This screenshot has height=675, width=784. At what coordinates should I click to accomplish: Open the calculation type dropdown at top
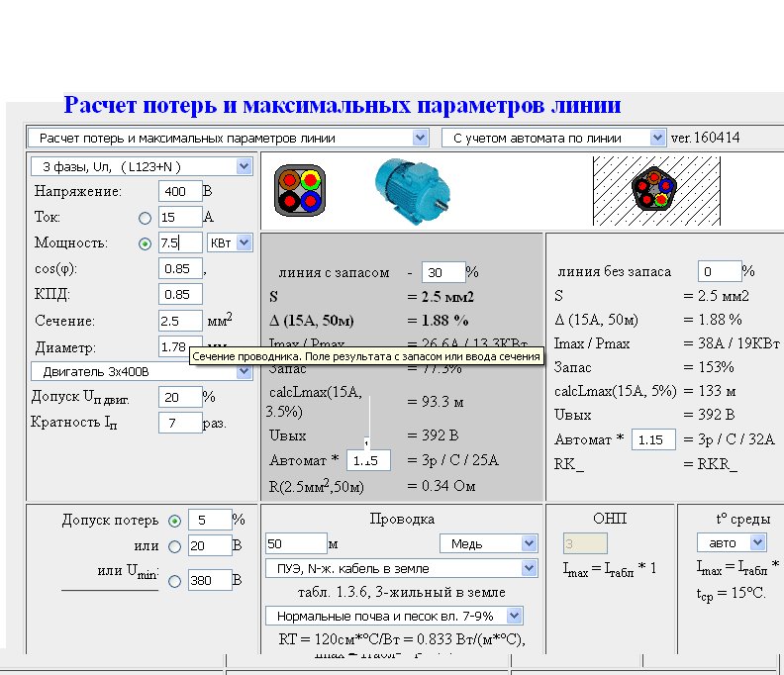pyautogui.click(x=229, y=138)
